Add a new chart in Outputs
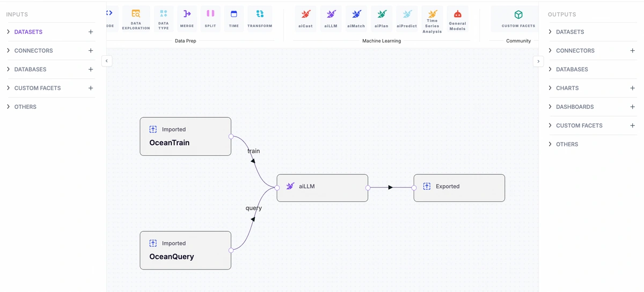The image size is (644, 292). (633, 88)
